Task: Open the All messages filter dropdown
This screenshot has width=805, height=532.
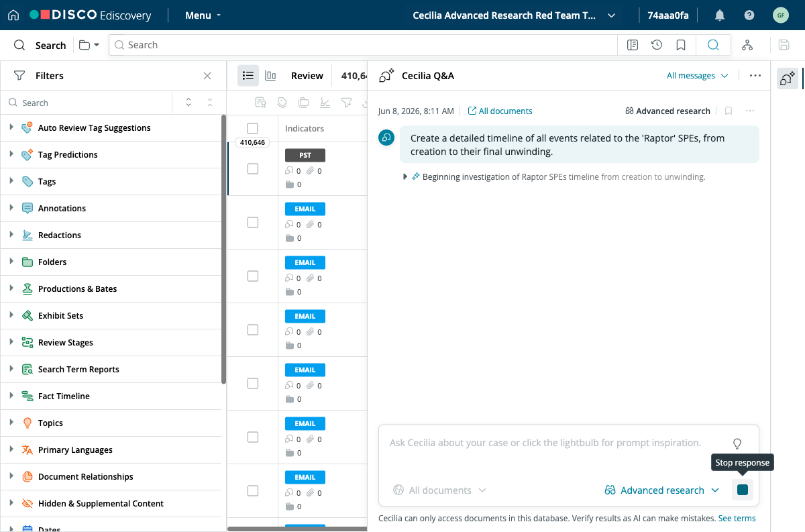Action: tap(697, 76)
